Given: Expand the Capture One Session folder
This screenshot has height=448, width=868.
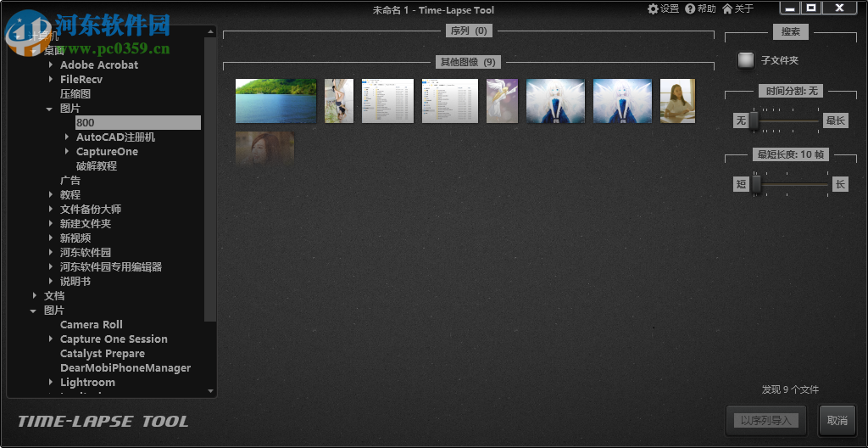Looking at the screenshot, I should coord(50,339).
